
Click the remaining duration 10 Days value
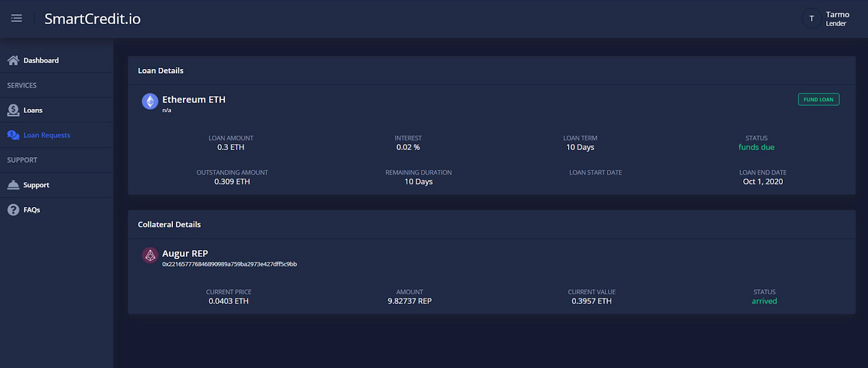(x=418, y=182)
